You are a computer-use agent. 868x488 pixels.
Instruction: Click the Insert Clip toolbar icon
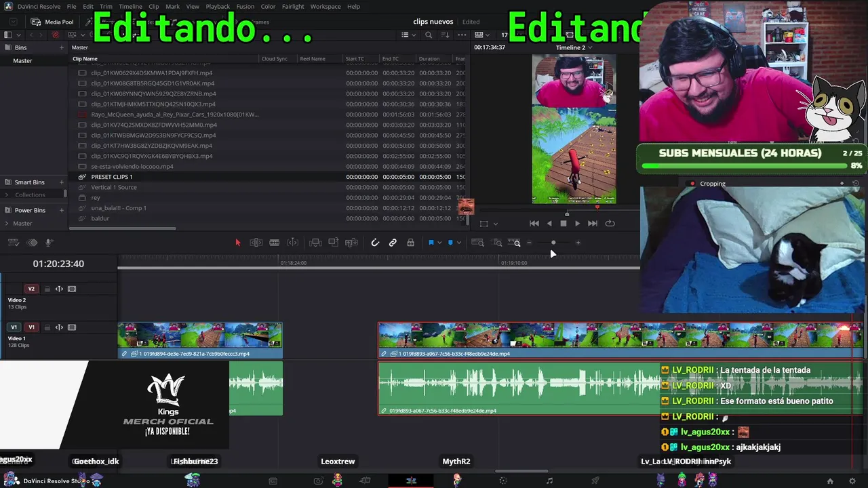tap(315, 243)
